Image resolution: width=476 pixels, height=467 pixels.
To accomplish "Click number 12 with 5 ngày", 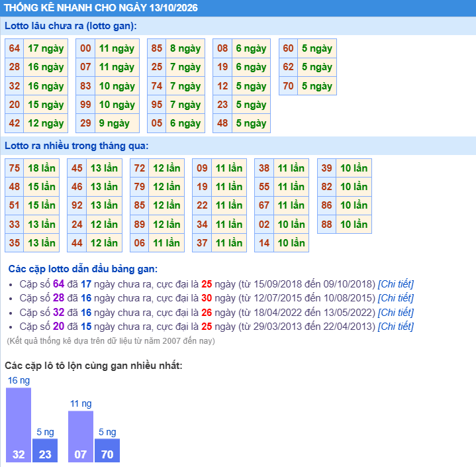I will point(222,86).
